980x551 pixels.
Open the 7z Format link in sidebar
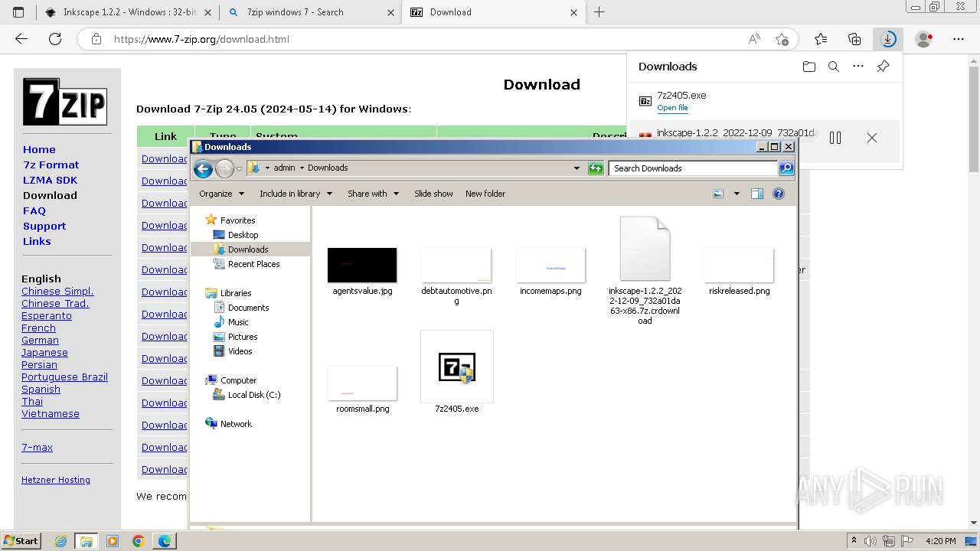click(x=51, y=165)
